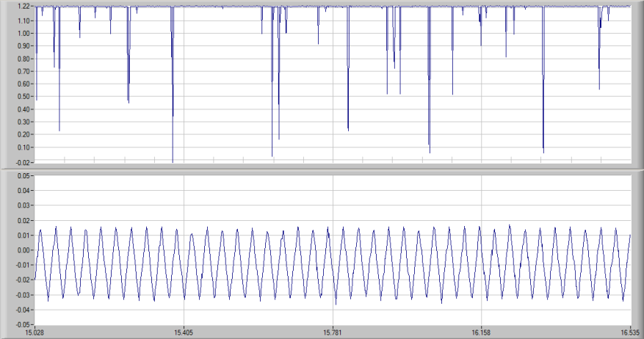Viewport: 644px width, 339px height.
Task: Click the 1.00 y-axis label on upper chart
Action: (x=25, y=34)
